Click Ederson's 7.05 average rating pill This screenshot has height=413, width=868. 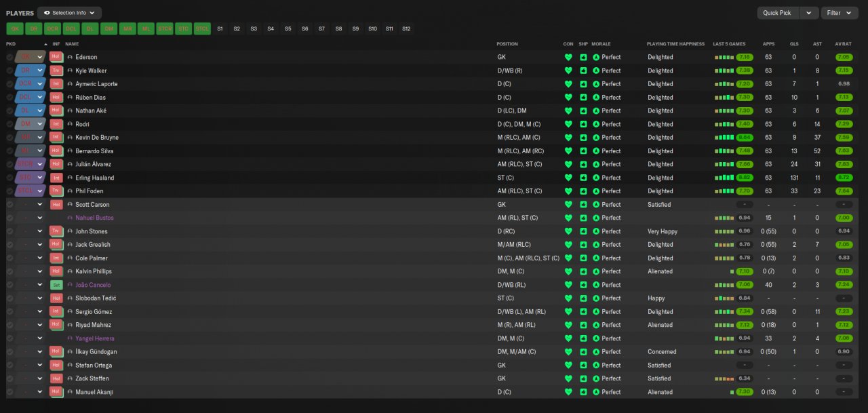coord(844,58)
